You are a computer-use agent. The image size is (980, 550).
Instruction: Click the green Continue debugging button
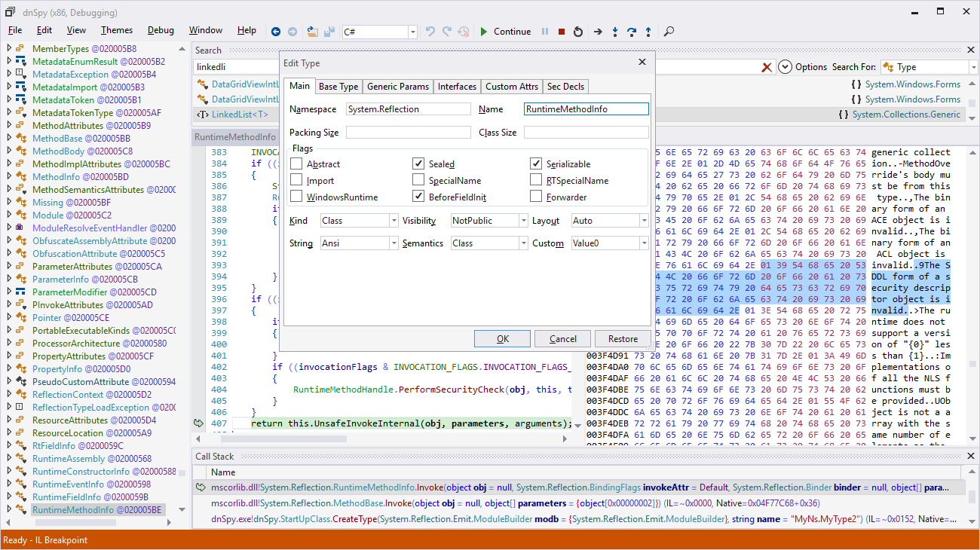coord(506,32)
